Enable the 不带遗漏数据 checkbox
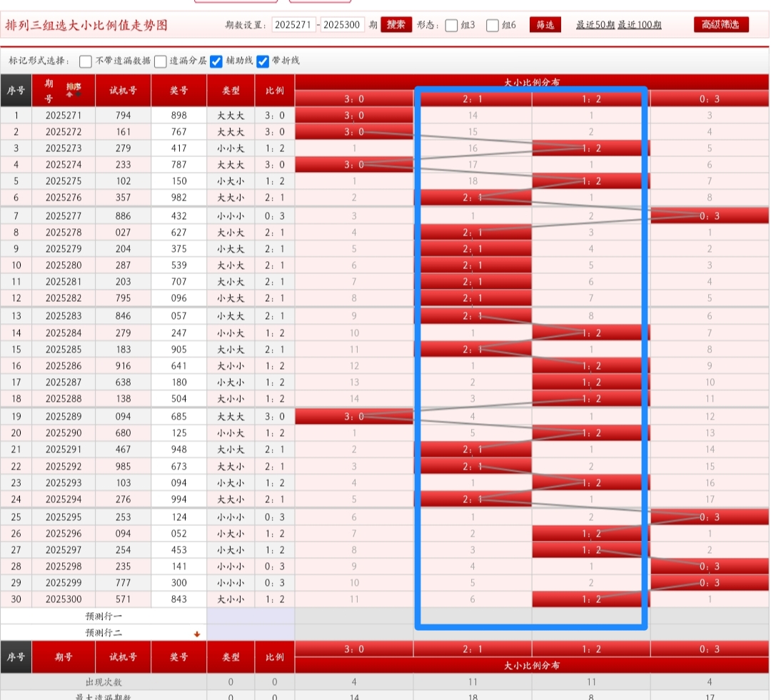This screenshot has width=771, height=700. tap(86, 61)
